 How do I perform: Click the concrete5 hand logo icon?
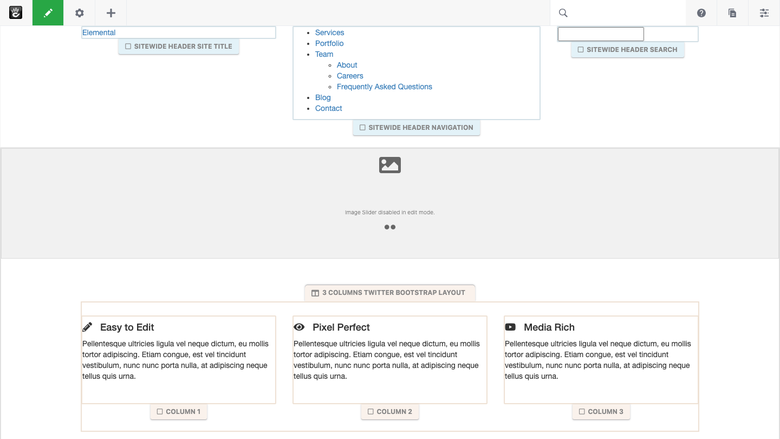(15, 12)
